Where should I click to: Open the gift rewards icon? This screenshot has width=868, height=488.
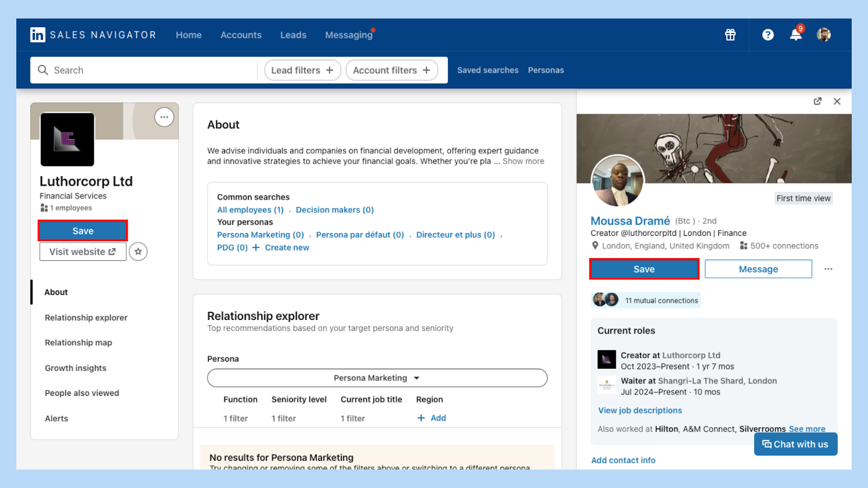730,35
